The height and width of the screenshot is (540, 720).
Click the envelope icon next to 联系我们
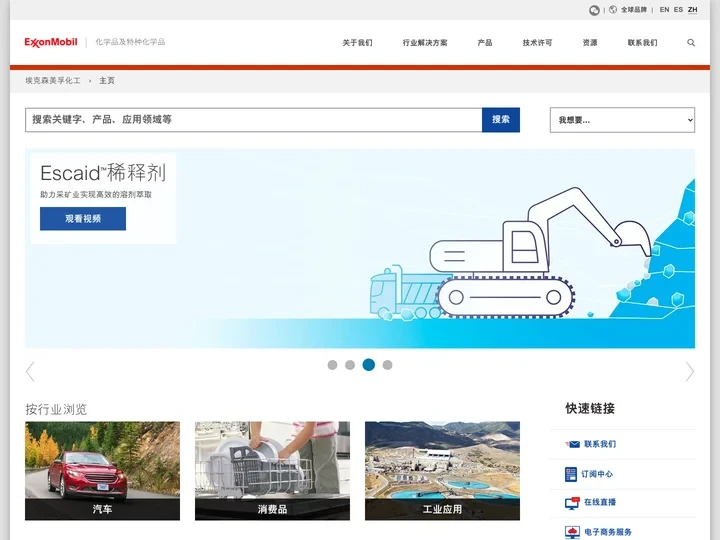point(572,444)
